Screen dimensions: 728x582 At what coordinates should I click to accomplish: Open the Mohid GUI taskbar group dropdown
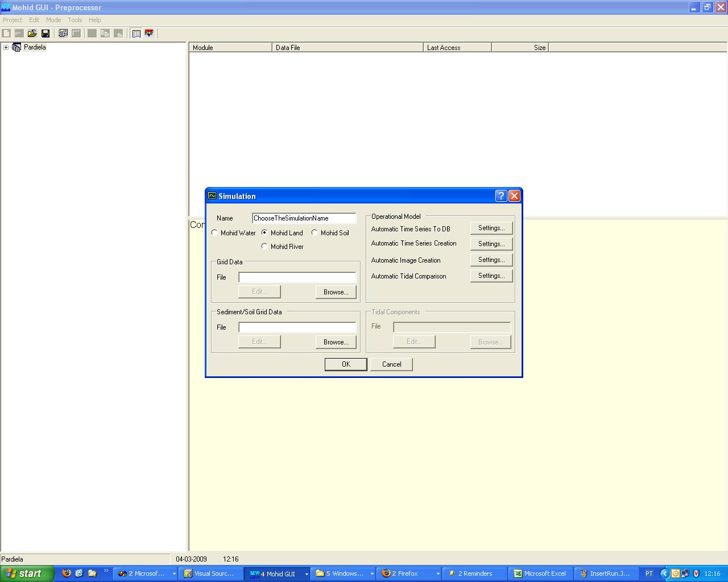pyautogui.click(x=307, y=574)
